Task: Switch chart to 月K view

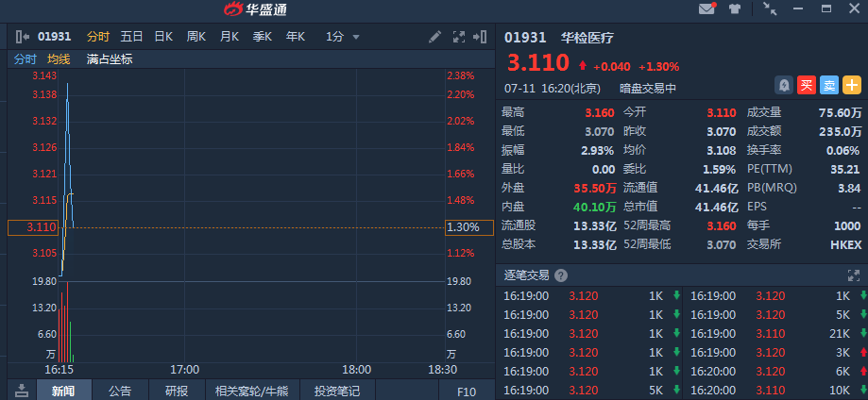Action: [230, 37]
